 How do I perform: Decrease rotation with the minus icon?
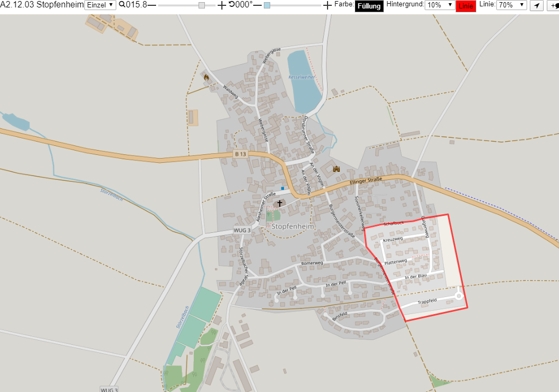[x=258, y=5]
